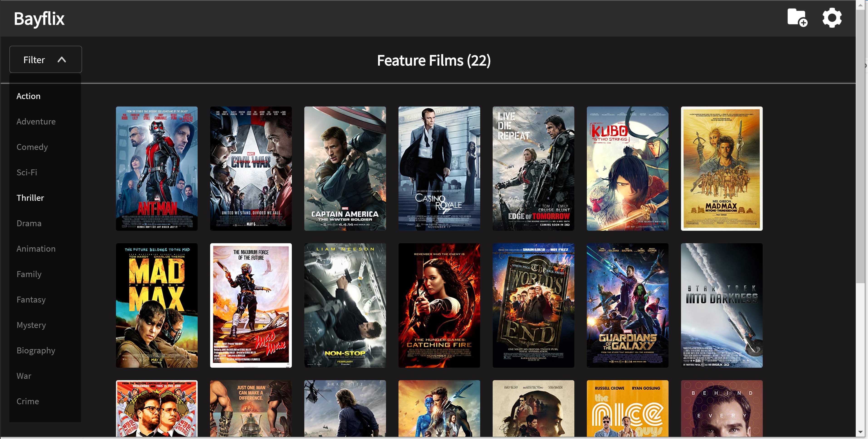Open Kubo and the Two Strings poster
This screenshot has width=868, height=439.
(x=628, y=169)
